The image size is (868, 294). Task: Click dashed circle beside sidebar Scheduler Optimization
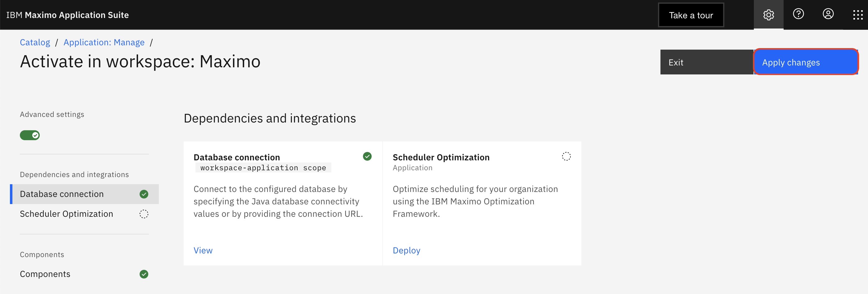pos(144,214)
